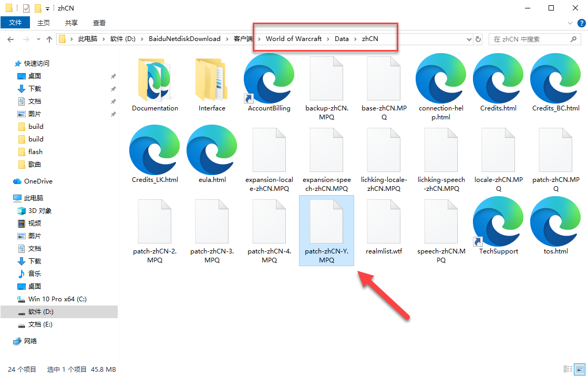Open recent locations dropdown arrow
Screen dimensions: 588x376
38,39
